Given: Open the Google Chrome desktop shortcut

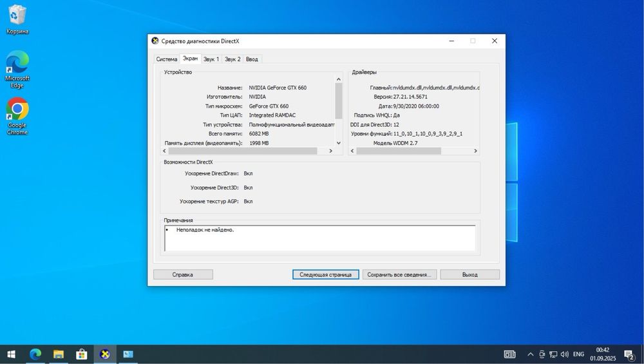Looking at the screenshot, I should coord(17,116).
